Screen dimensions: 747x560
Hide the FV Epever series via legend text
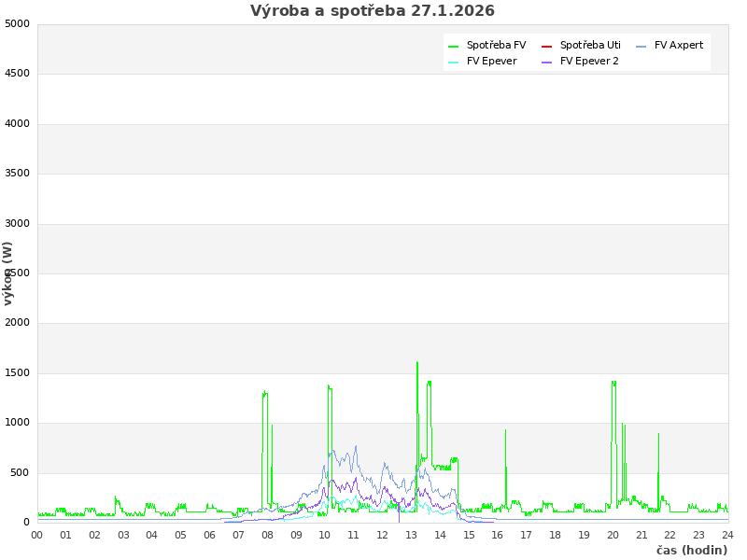[491, 61]
